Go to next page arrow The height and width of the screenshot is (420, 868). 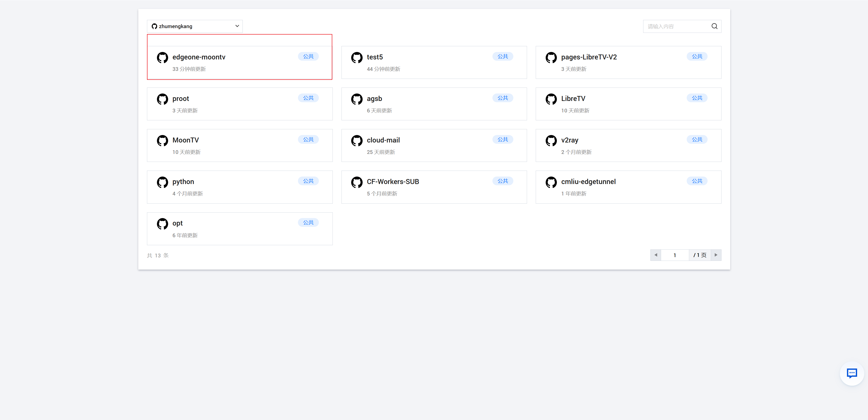[716, 255]
